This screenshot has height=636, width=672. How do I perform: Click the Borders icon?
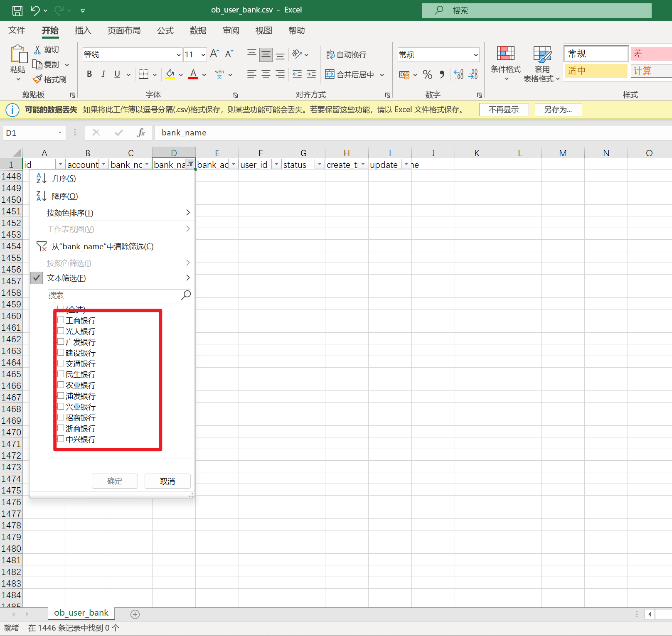point(143,74)
